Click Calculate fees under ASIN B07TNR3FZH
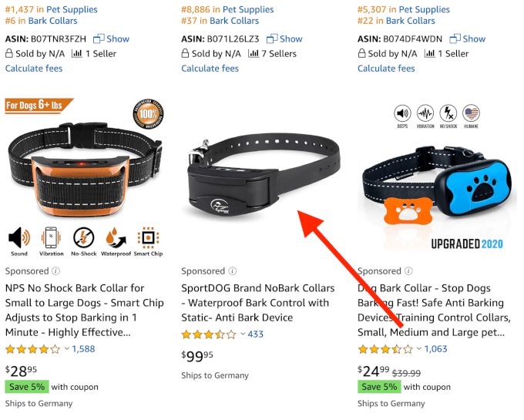Image resolution: width=524 pixels, height=420 pixels. click(34, 69)
